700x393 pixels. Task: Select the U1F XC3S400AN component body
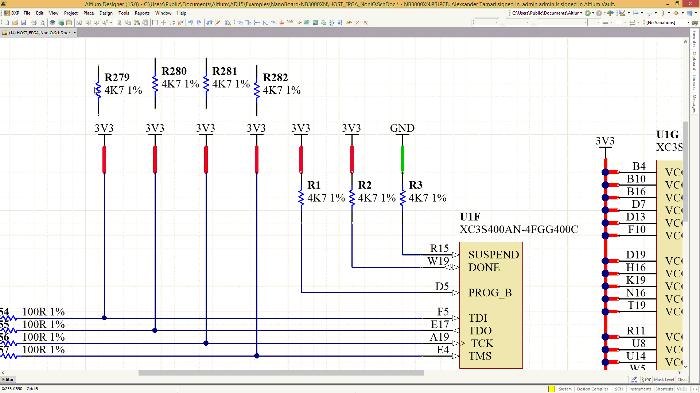(491, 305)
